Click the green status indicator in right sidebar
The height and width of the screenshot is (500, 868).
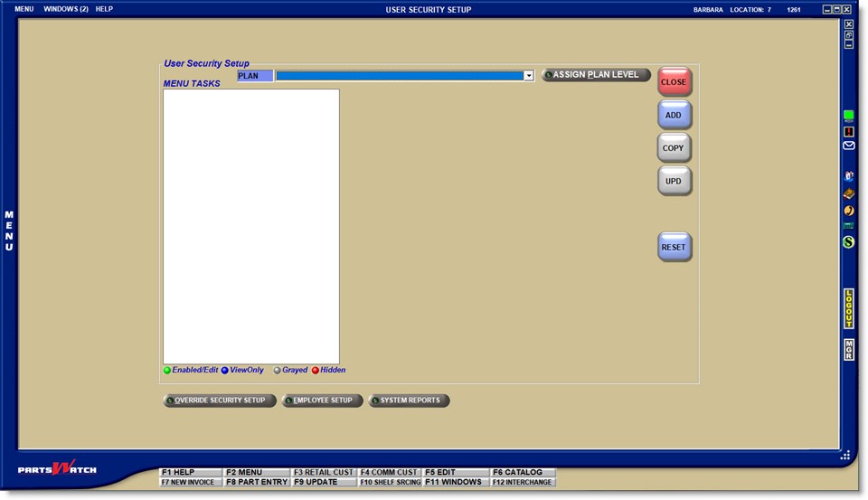click(848, 115)
